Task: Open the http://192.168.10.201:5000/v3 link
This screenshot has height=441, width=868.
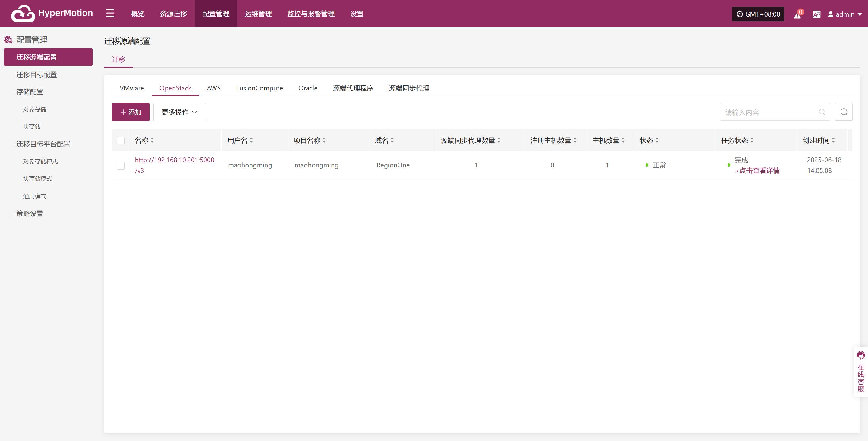Action: pos(175,165)
